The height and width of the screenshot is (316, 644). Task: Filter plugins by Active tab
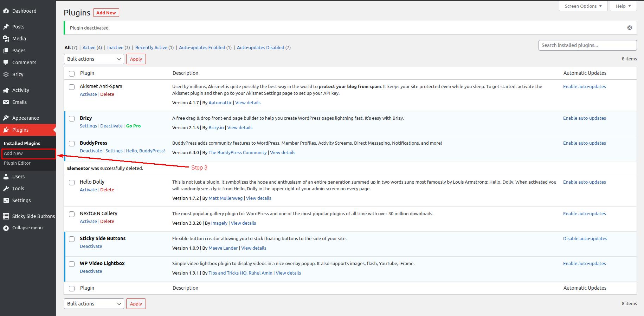click(x=89, y=47)
